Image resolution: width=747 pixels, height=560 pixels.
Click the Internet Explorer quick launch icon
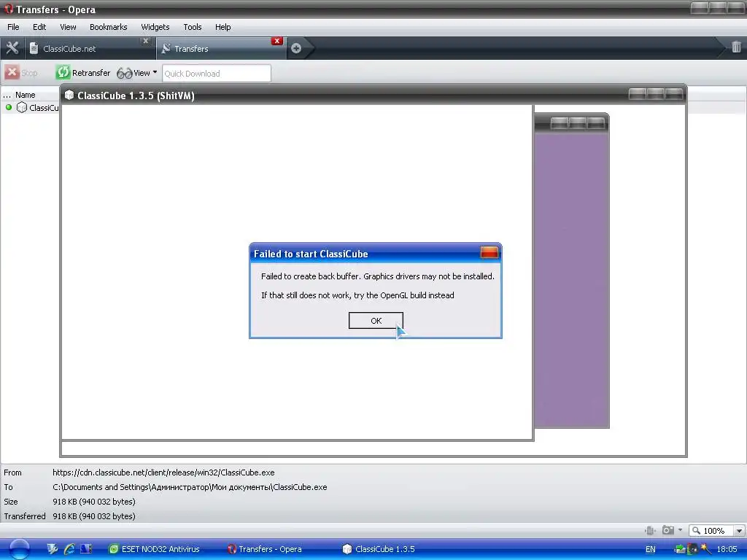[x=69, y=549]
